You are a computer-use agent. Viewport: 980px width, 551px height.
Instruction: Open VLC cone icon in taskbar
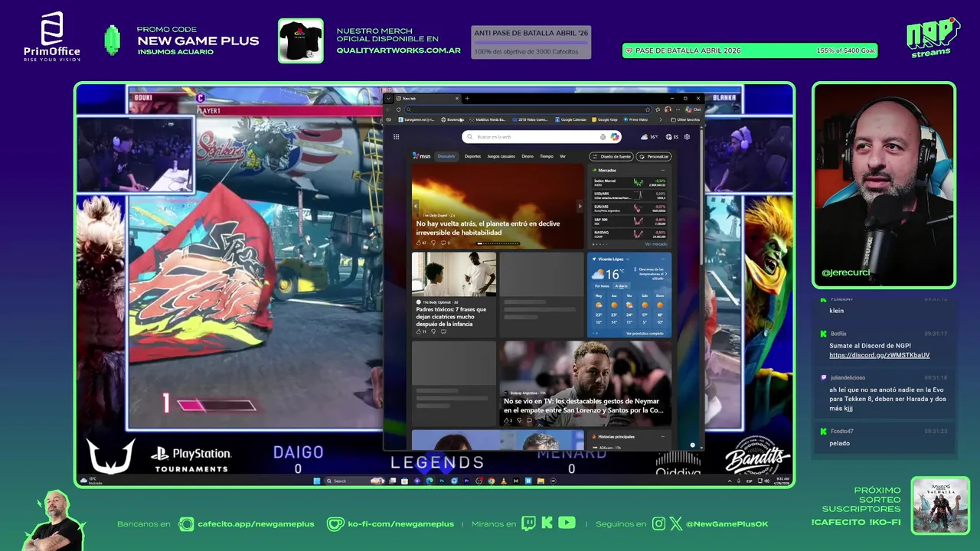(x=503, y=481)
